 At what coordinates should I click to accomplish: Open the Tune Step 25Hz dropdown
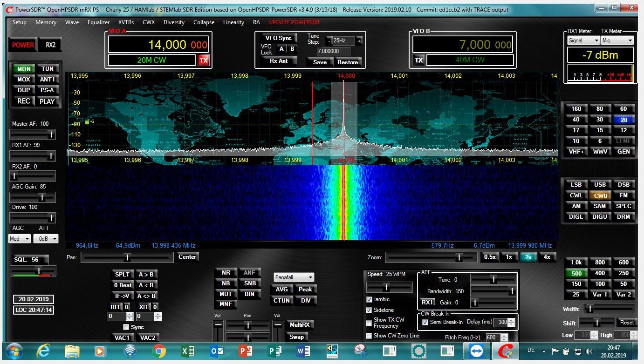pos(343,41)
